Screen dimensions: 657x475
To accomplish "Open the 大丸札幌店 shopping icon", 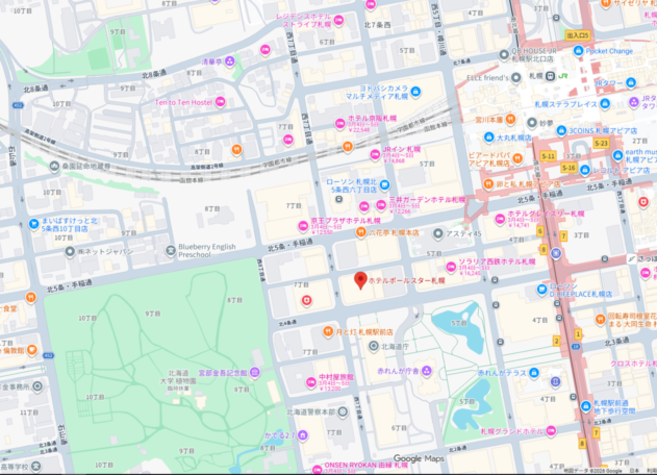I will point(488,138).
